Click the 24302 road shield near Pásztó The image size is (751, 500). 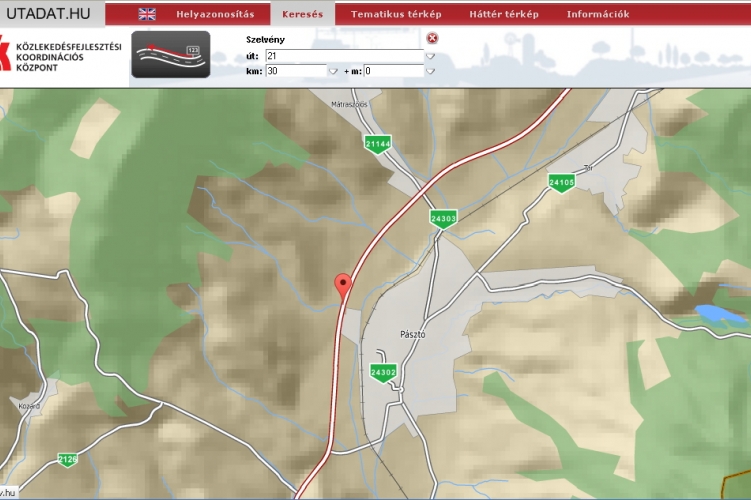(383, 372)
